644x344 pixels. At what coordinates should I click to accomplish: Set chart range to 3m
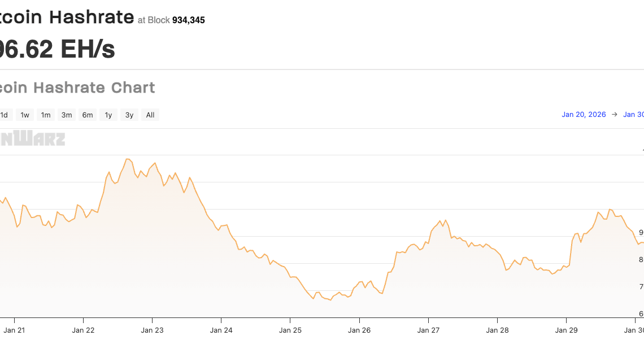click(67, 115)
